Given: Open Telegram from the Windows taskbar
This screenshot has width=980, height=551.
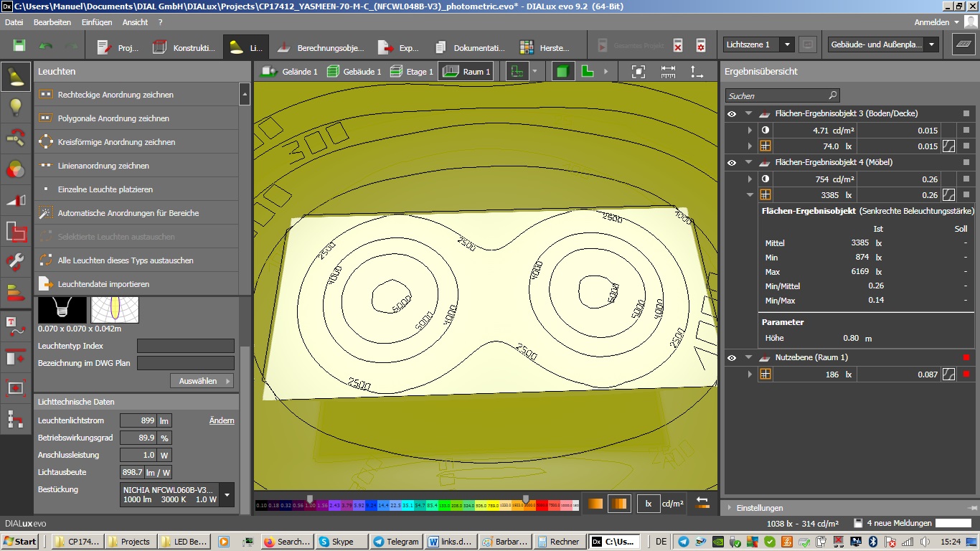Looking at the screenshot, I should tap(397, 542).
